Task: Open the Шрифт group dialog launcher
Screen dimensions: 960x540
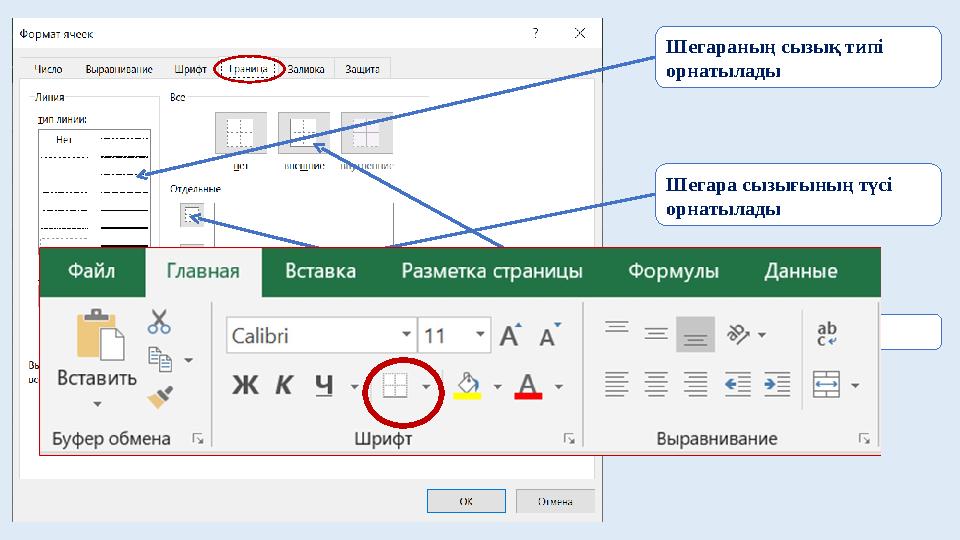Action: (569, 438)
